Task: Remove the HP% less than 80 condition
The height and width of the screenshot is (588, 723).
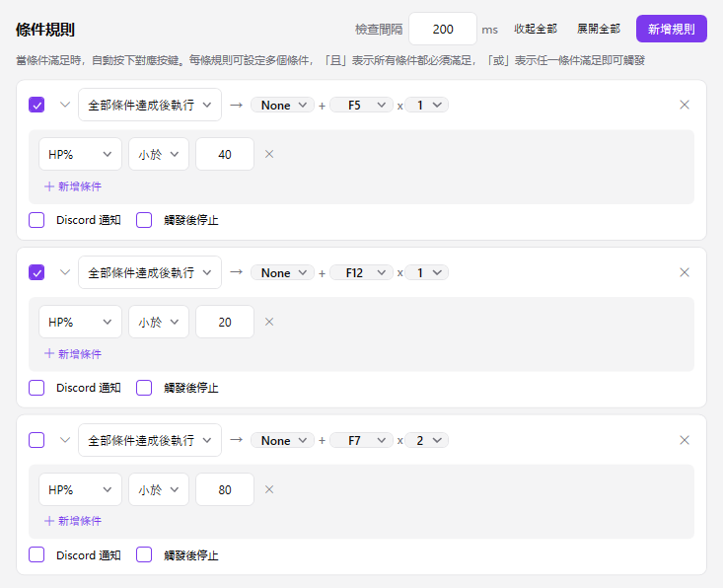Action: click(x=269, y=489)
